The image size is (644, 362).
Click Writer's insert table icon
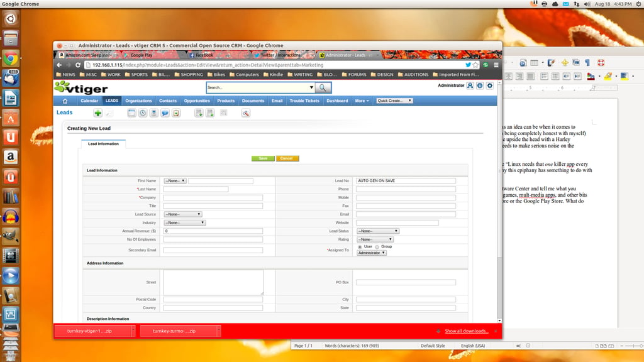pos(535,63)
